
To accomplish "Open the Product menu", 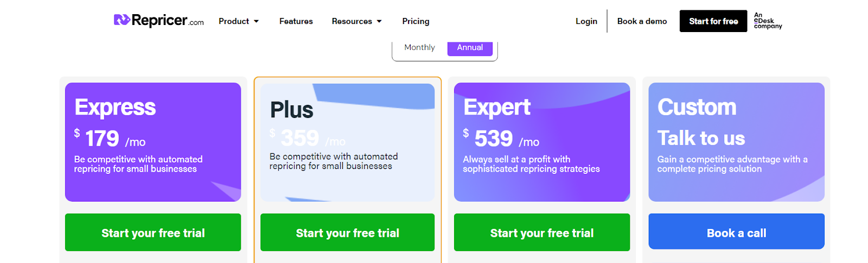I will click(234, 21).
